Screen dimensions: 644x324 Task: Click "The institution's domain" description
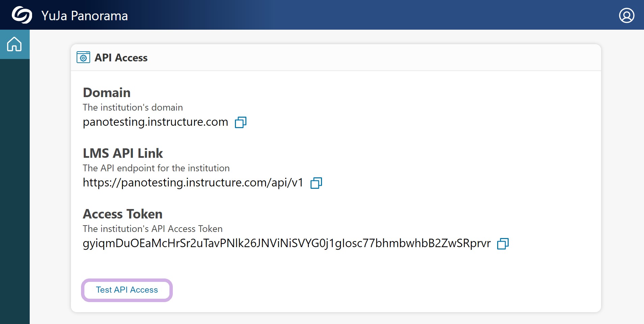click(x=133, y=107)
